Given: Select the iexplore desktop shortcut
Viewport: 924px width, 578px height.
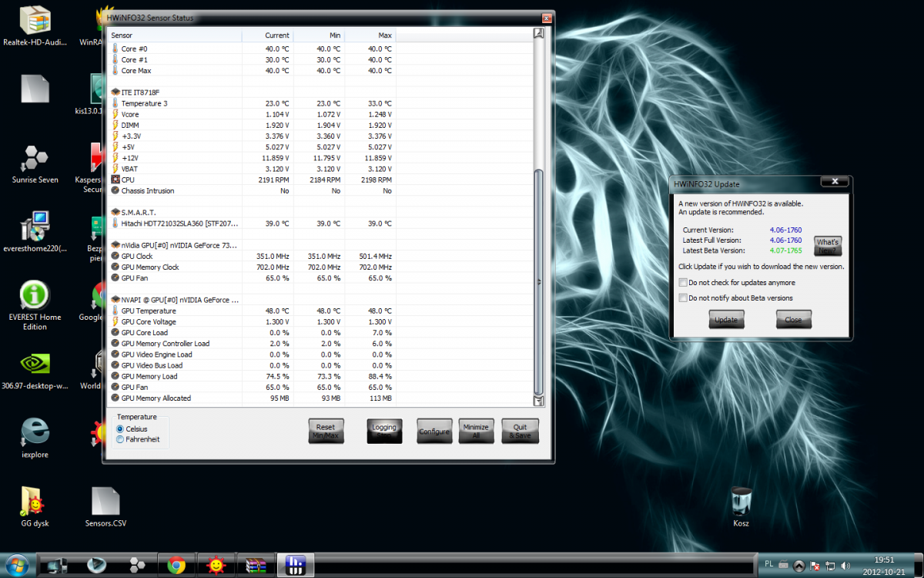Looking at the screenshot, I should (x=35, y=438).
